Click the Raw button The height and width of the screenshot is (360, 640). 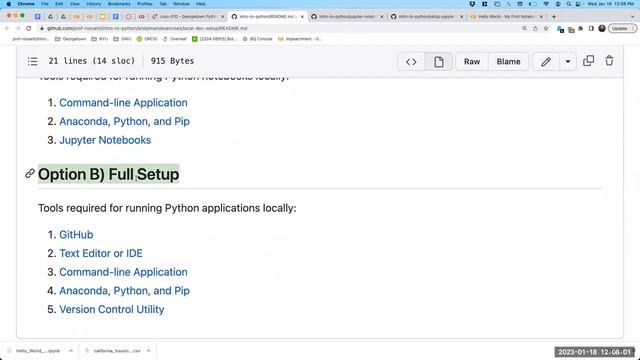[472, 62]
